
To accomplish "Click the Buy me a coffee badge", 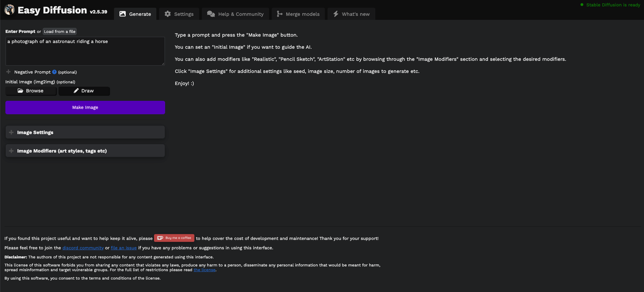I will [x=174, y=238].
